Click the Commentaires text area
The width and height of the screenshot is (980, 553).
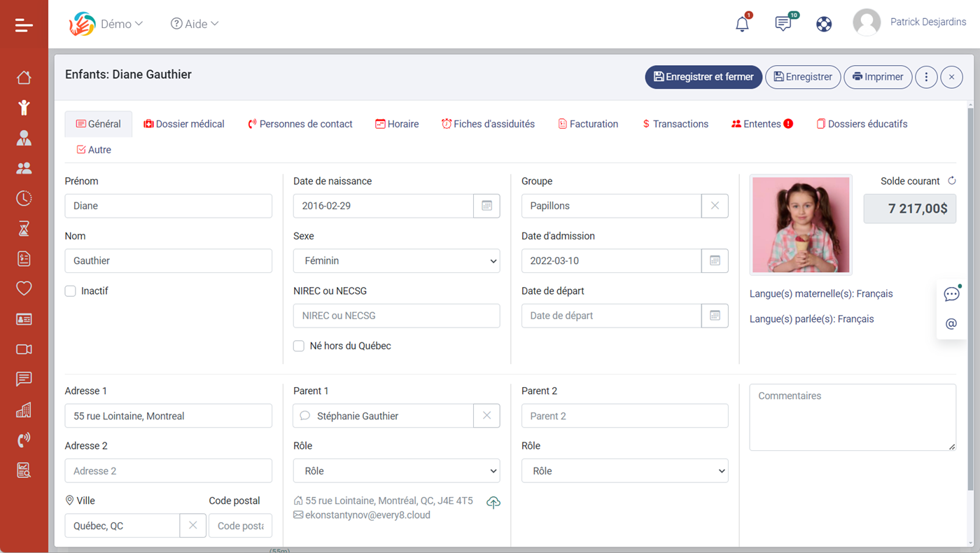[852, 417]
